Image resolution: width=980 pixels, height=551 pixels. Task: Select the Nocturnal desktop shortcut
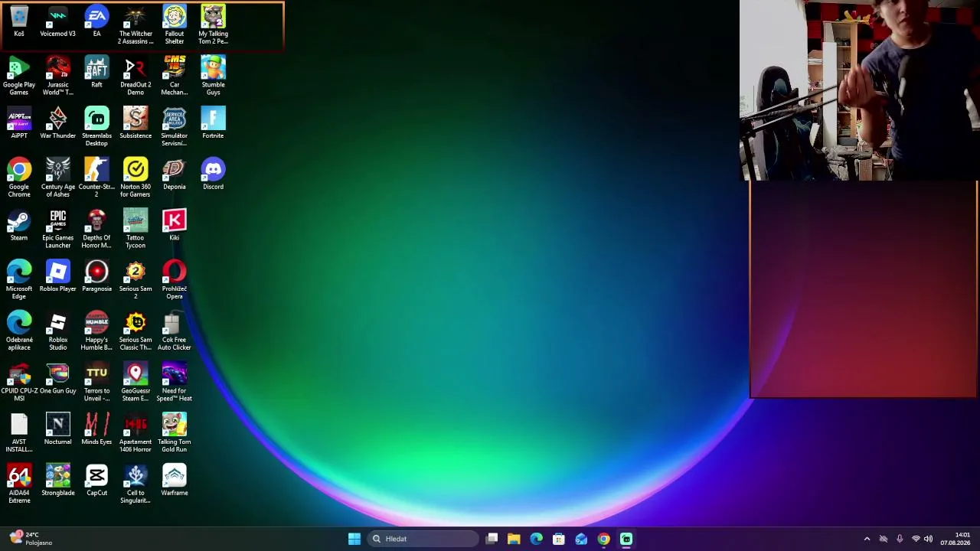[58, 429]
